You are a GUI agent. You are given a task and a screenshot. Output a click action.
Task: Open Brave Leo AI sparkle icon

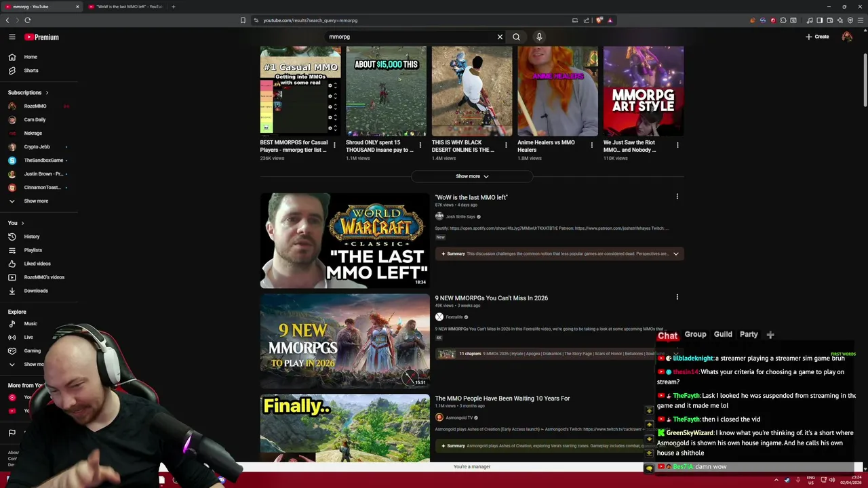(x=840, y=20)
